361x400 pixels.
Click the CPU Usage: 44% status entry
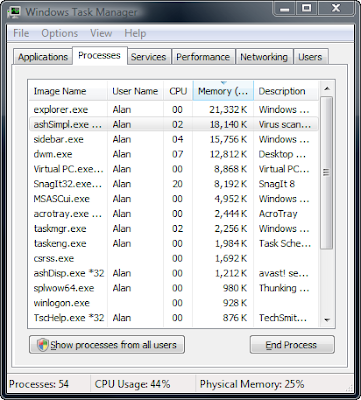coord(133,384)
